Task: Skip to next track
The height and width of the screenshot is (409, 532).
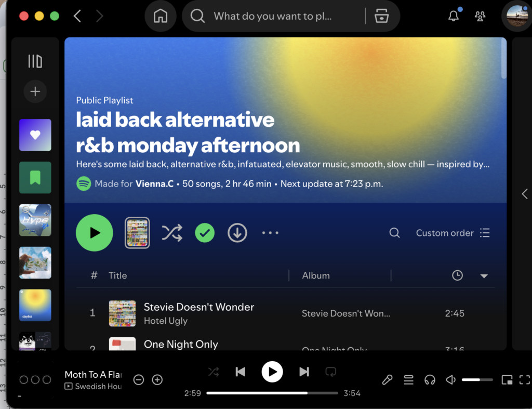Action: point(304,372)
